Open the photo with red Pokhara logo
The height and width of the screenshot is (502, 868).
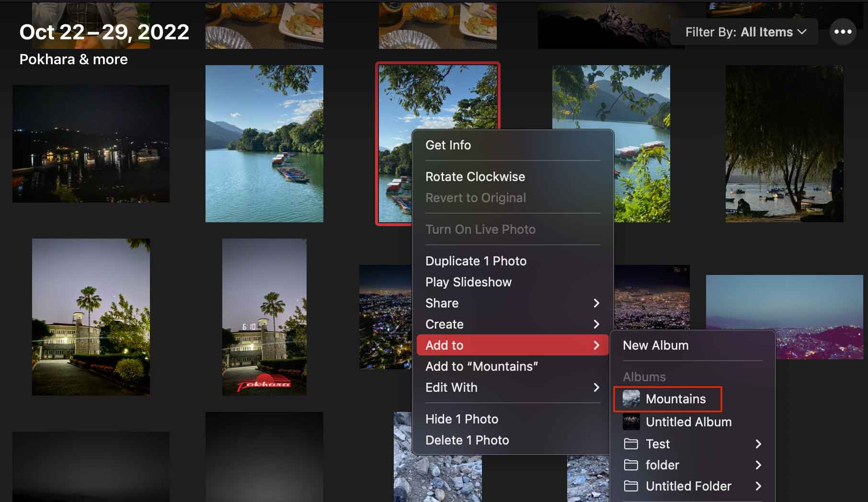click(x=264, y=317)
